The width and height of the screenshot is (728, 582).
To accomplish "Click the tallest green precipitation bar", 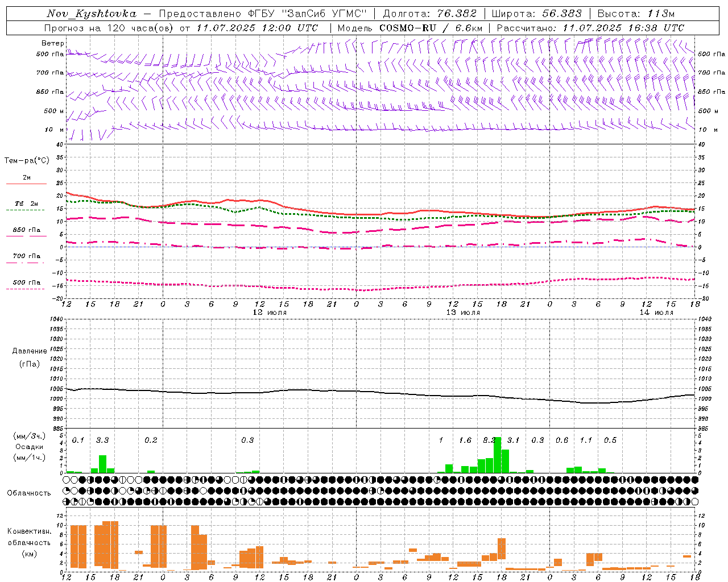I will click(498, 455).
